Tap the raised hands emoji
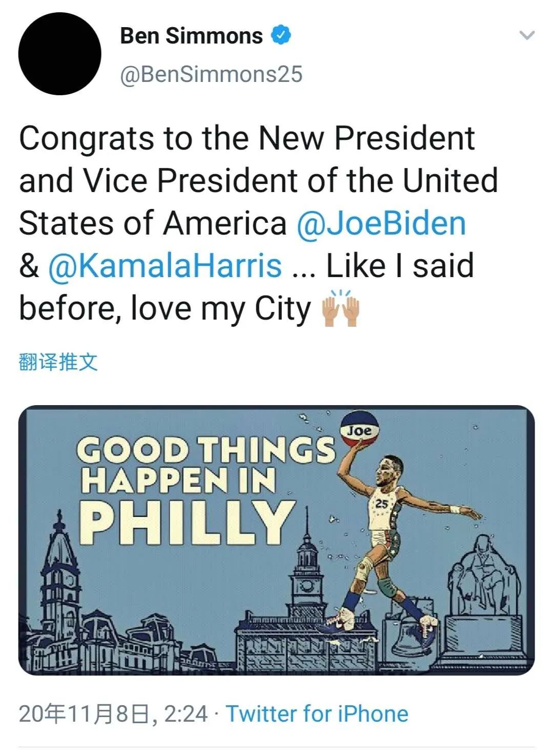Viewport: 553px width, 756px height. (x=340, y=308)
